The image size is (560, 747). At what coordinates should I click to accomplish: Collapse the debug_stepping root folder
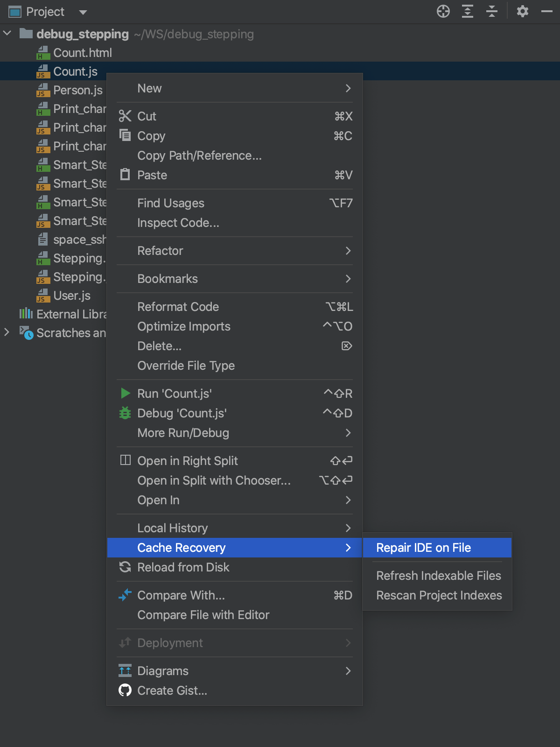(7, 34)
